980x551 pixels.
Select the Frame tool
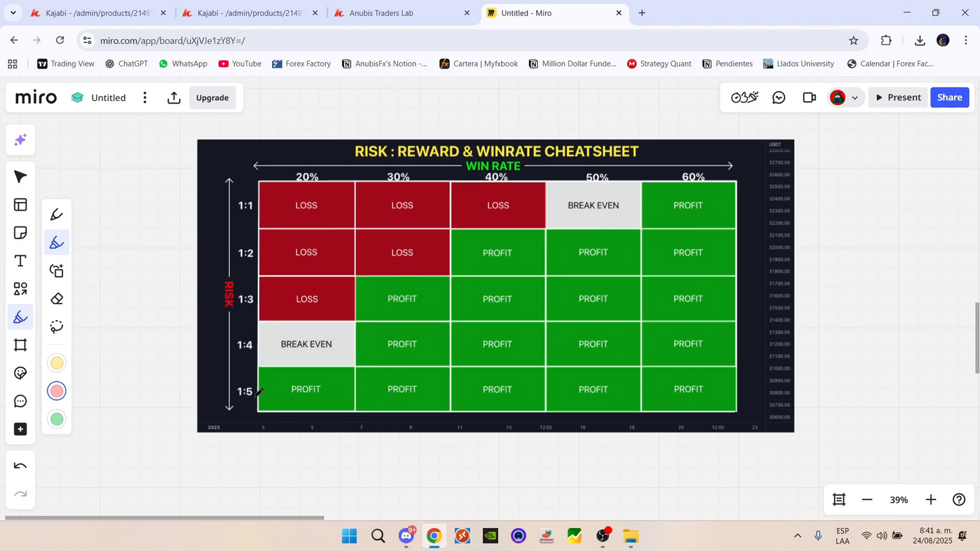point(20,345)
